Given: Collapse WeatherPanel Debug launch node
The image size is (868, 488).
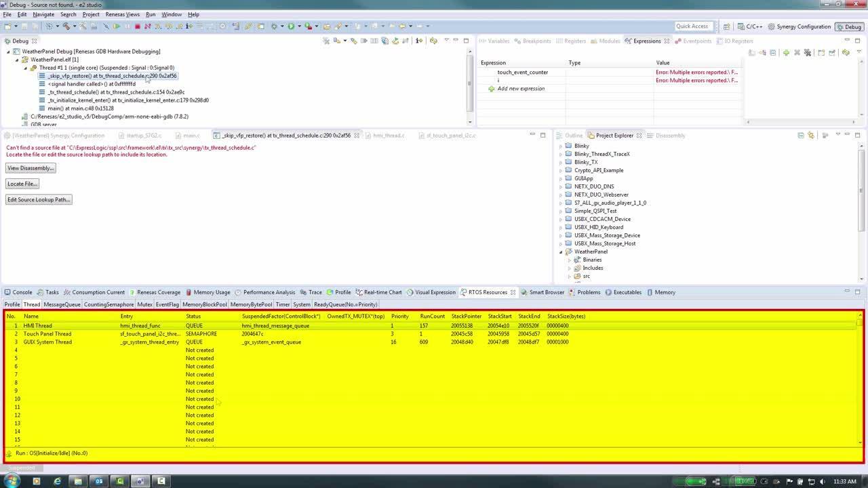Looking at the screenshot, I should pos(9,52).
